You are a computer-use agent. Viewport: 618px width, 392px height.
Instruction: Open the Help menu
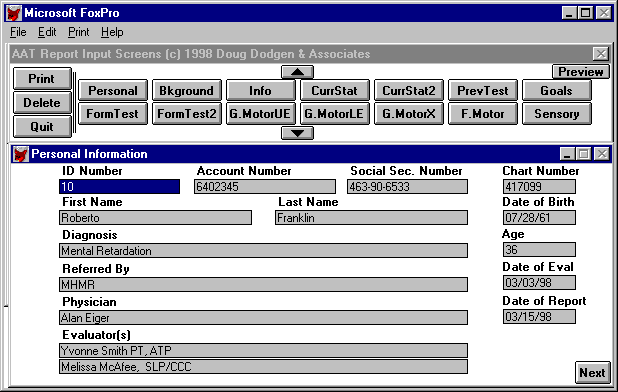point(112,32)
